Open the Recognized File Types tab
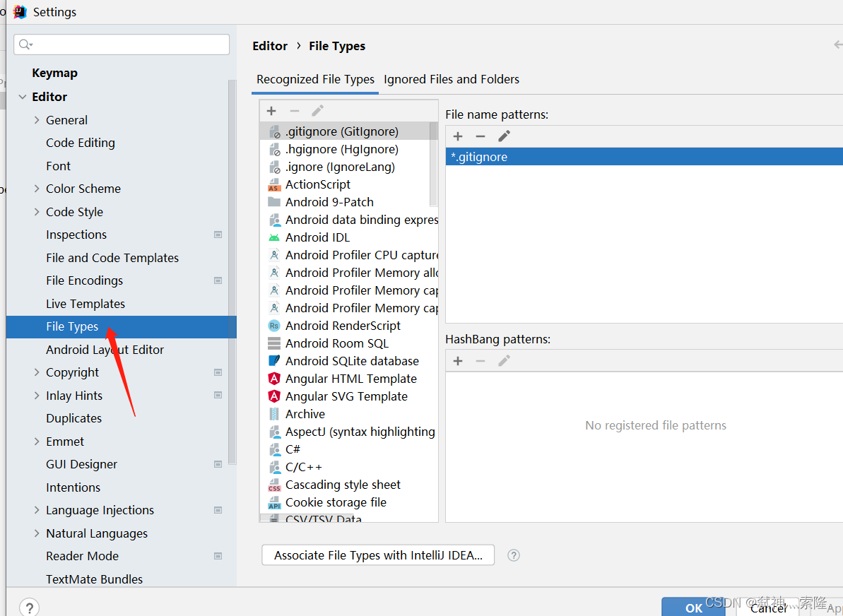 click(x=315, y=79)
